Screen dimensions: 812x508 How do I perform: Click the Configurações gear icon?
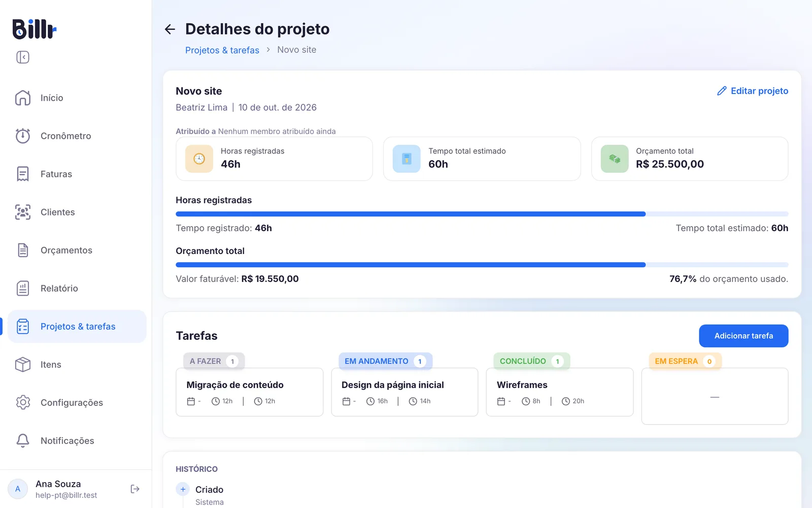tap(23, 402)
